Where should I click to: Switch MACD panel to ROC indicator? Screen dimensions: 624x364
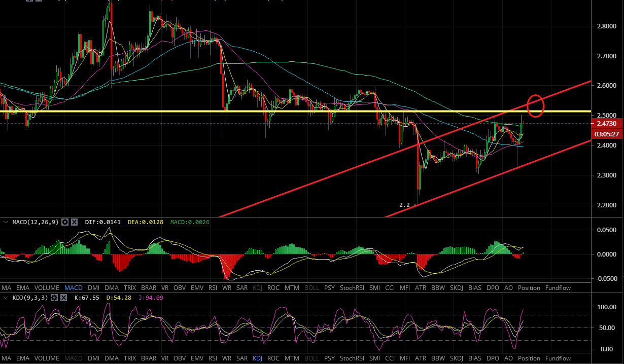coord(273,287)
